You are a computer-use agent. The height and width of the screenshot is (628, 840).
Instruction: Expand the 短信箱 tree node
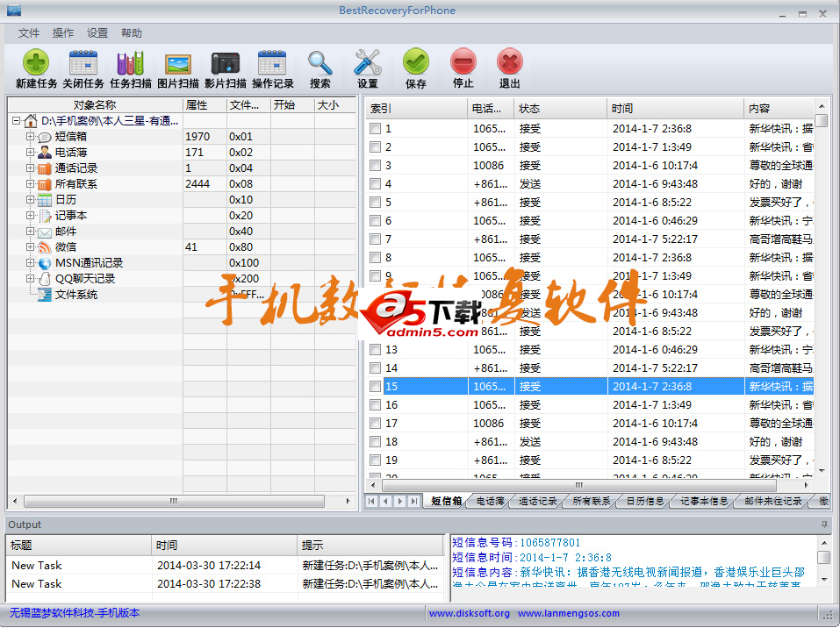point(28,136)
